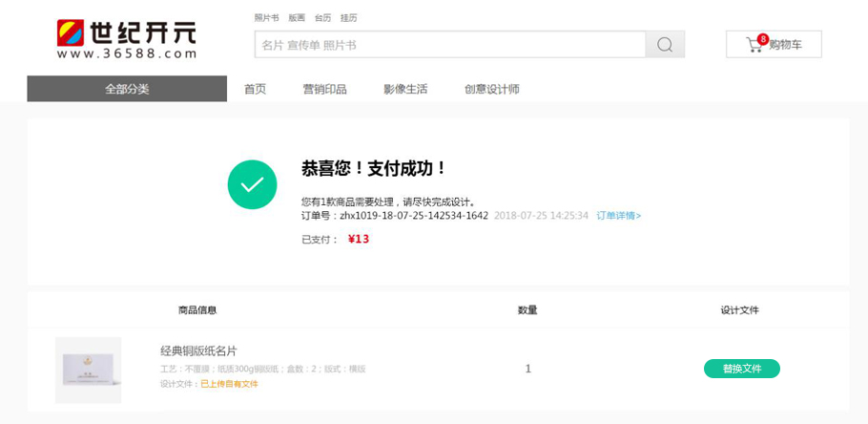Click the 购物车 text label
Image resolution: width=868 pixels, height=424 pixels.
tap(785, 45)
